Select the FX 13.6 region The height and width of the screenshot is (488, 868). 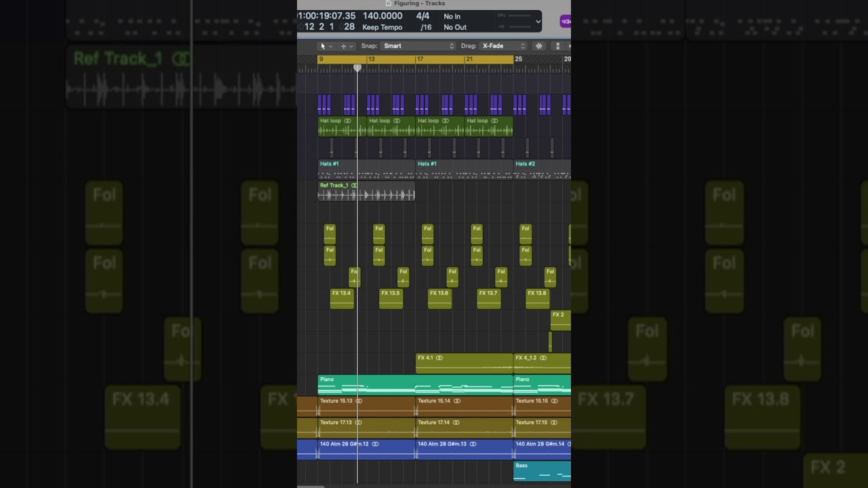point(439,299)
